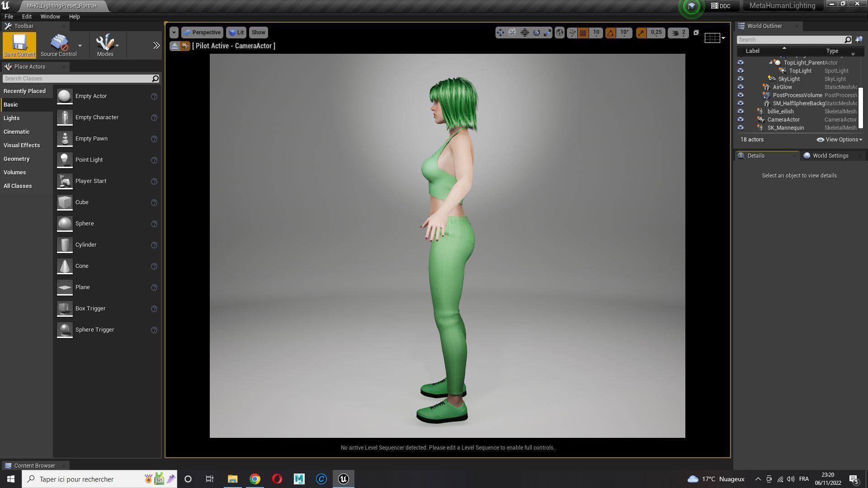This screenshot has width=868, height=488.
Task: Click the Lit view mode button
Action: 236,33
